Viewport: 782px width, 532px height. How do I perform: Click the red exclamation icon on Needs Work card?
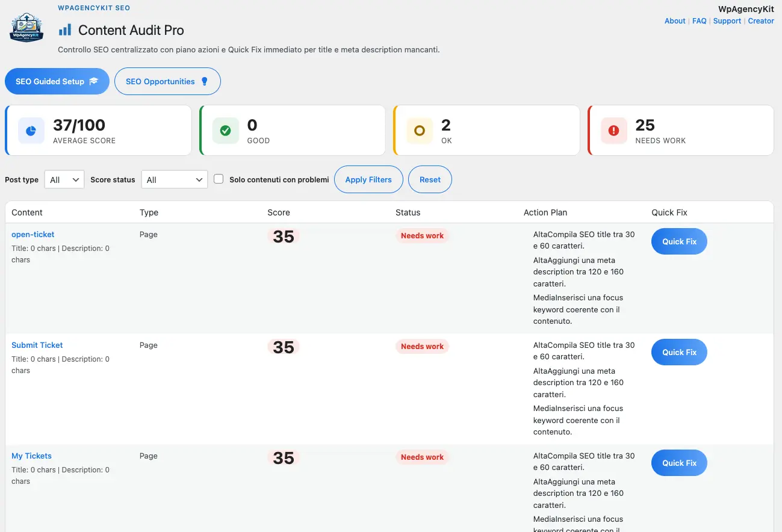[614, 131]
